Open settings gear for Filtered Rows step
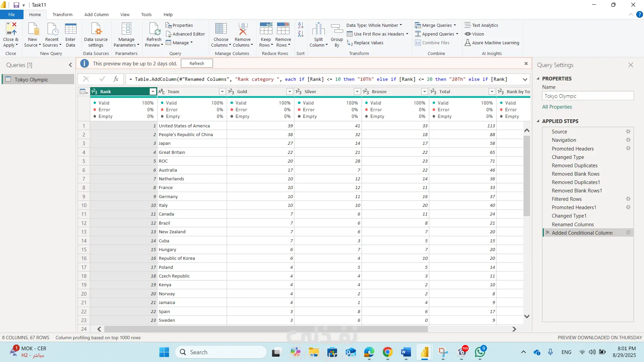 (628, 199)
